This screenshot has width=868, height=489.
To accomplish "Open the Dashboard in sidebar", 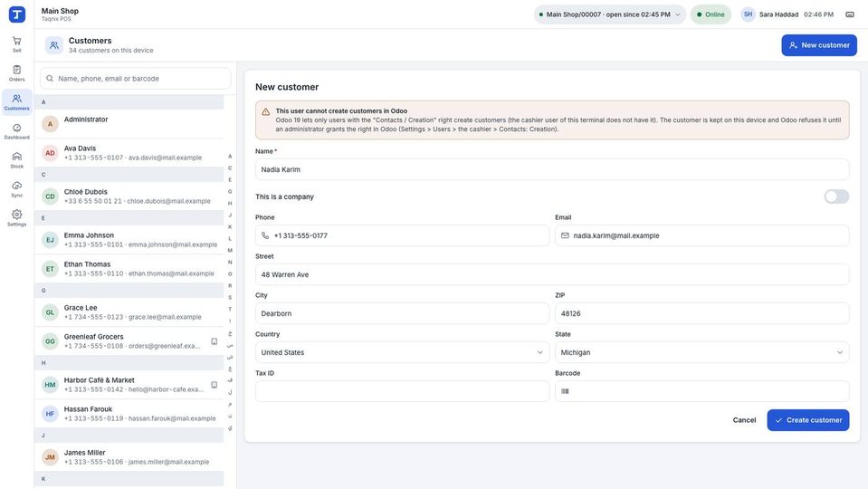I will tap(16, 131).
